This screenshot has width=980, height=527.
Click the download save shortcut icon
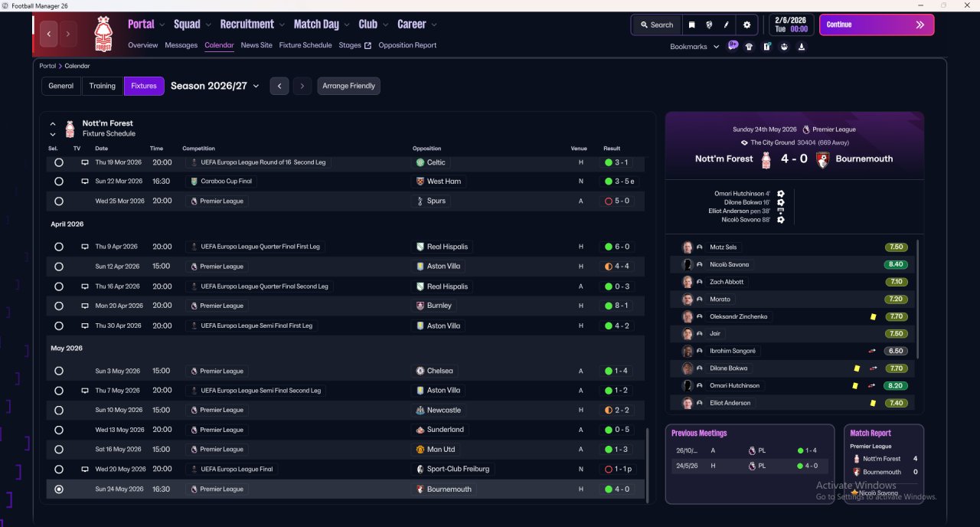coord(801,47)
